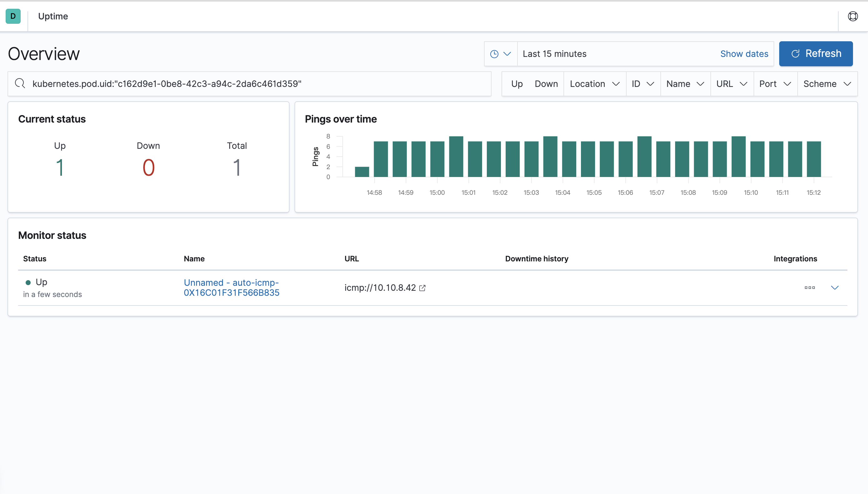
Task: Click the Uptime breadcrumb
Action: [x=53, y=16]
